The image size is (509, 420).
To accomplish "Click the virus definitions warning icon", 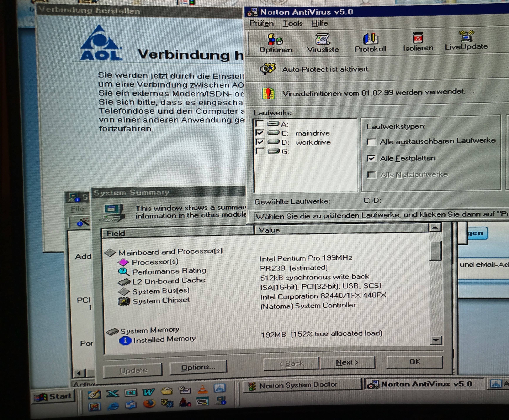I will tap(268, 93).
